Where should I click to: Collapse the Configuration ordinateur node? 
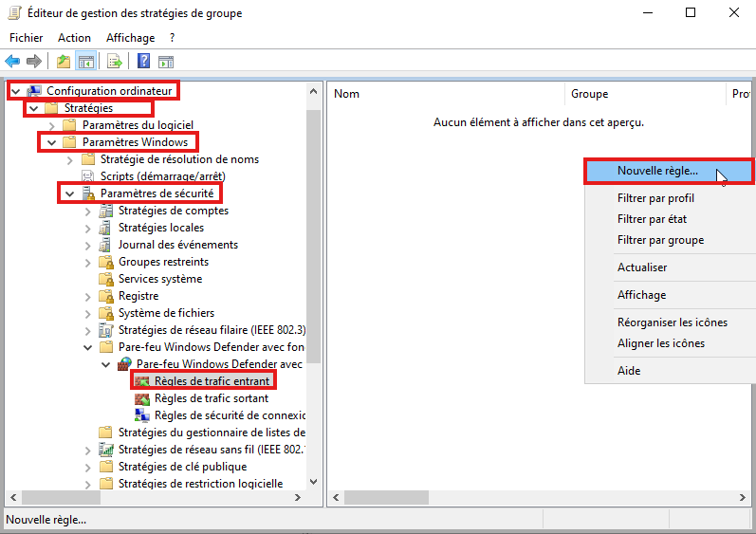coord(15,91)
